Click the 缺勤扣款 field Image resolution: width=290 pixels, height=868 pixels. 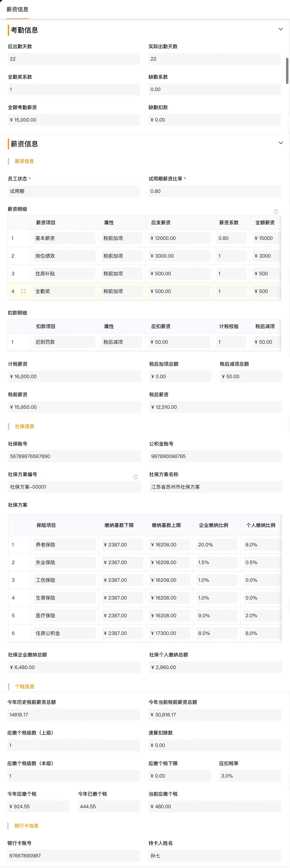(215, 120)
